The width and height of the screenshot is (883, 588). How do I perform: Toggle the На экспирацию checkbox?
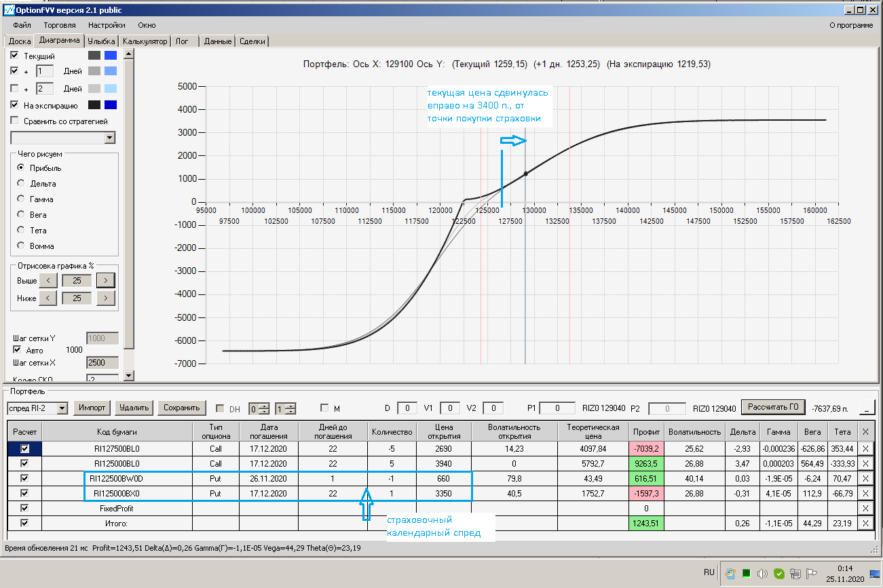(x=15, y=105)
